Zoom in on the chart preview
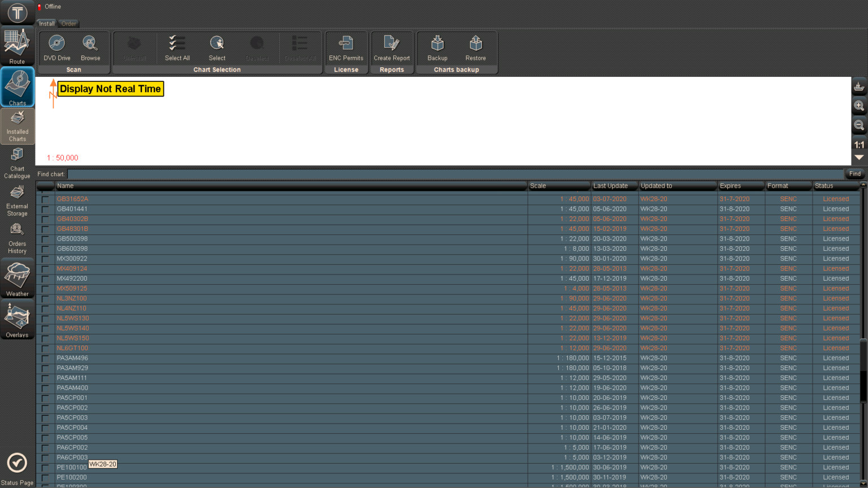The width and height of the screenshot is (868, 488). [x=859, y=106]
